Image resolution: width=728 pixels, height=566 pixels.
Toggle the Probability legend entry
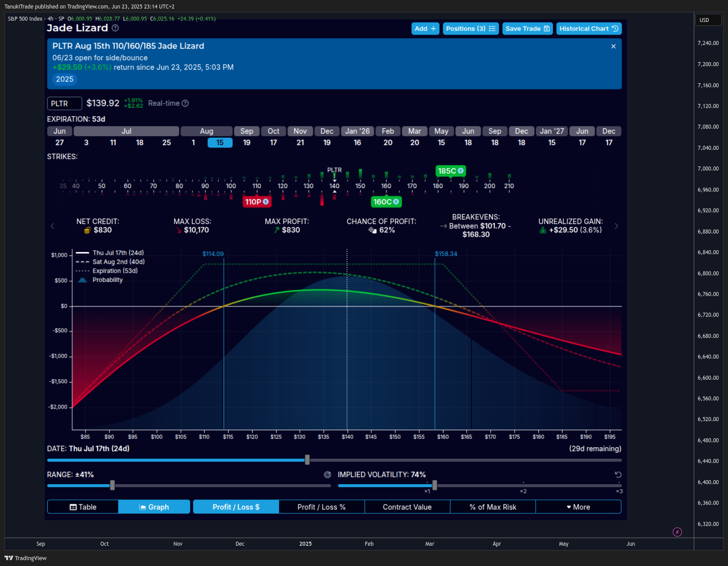99,280
